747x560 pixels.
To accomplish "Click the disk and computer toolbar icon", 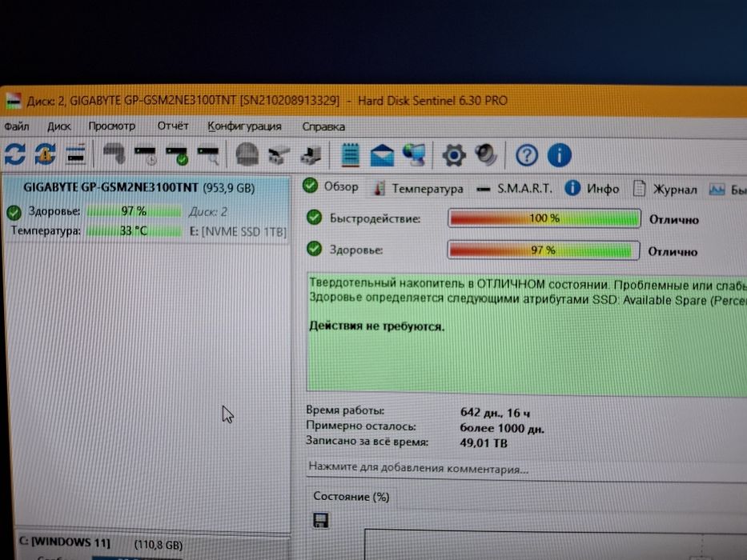I will point(311,156).
